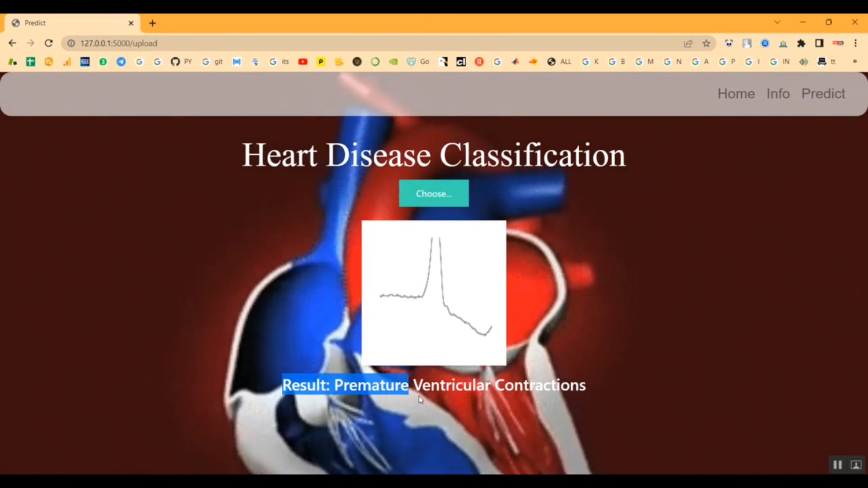
Task: Open the Google its bookmark
Action: coord(279,61)
